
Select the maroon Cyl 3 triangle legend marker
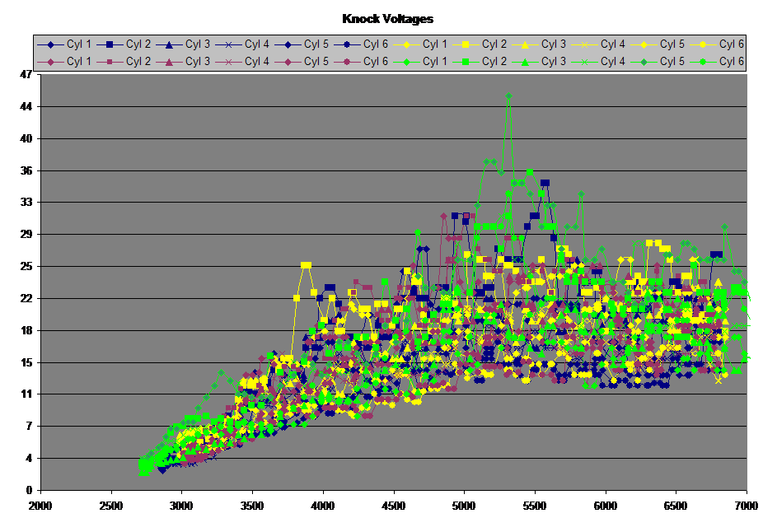170,62
